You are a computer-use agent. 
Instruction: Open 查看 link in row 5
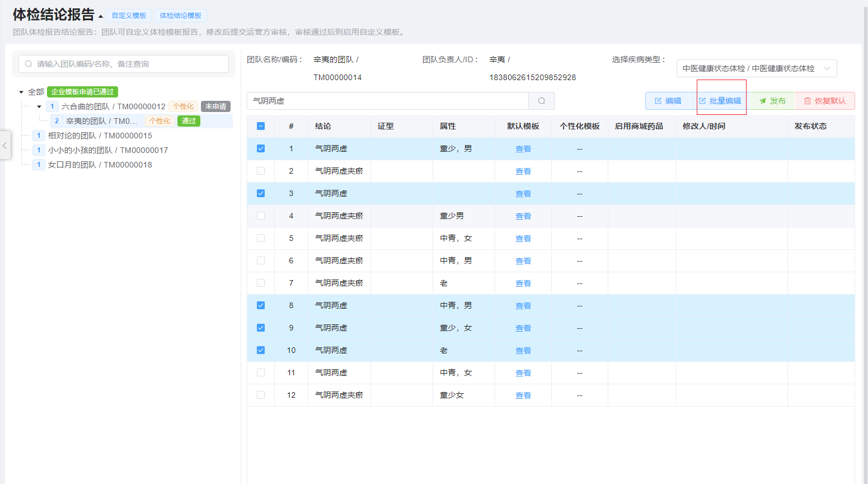pos(523,239)
